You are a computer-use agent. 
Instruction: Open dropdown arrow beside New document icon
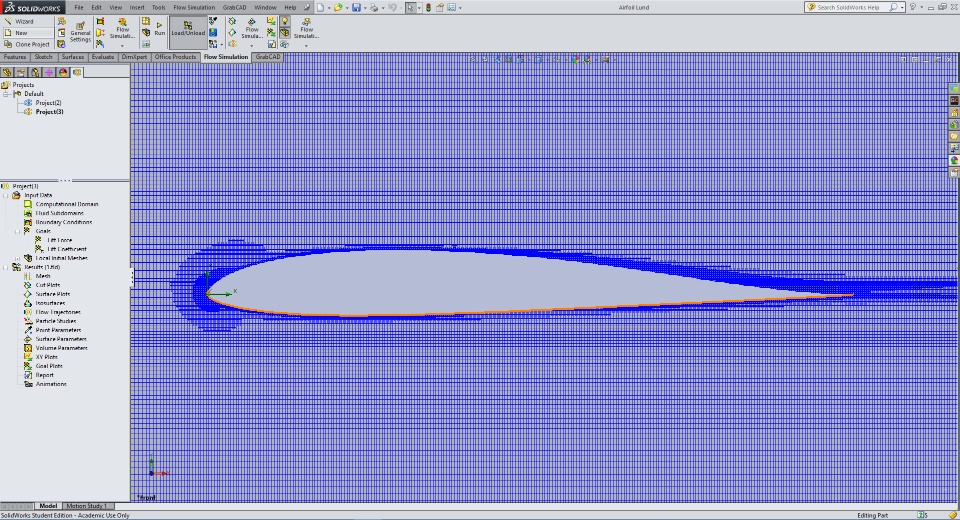(329, 8)
